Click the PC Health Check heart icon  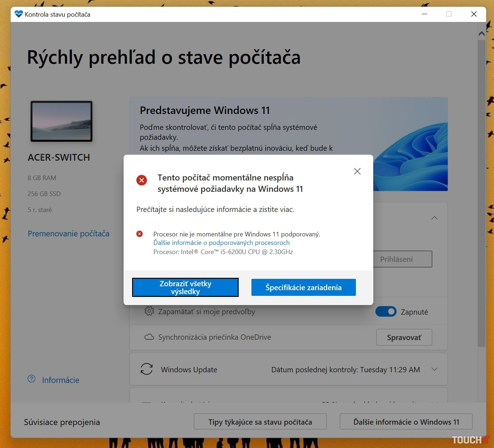pos(18,14)
